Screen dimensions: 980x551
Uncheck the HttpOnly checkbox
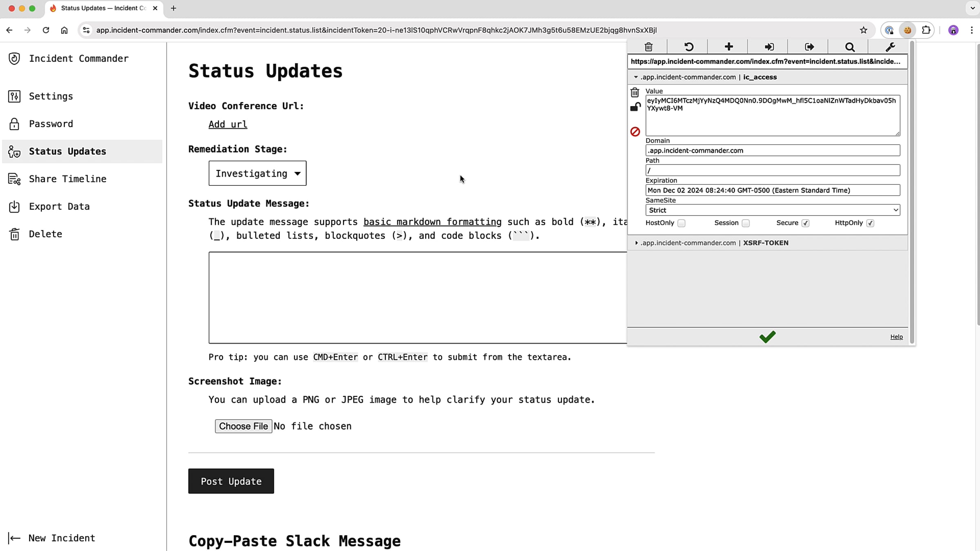[870, 223]
